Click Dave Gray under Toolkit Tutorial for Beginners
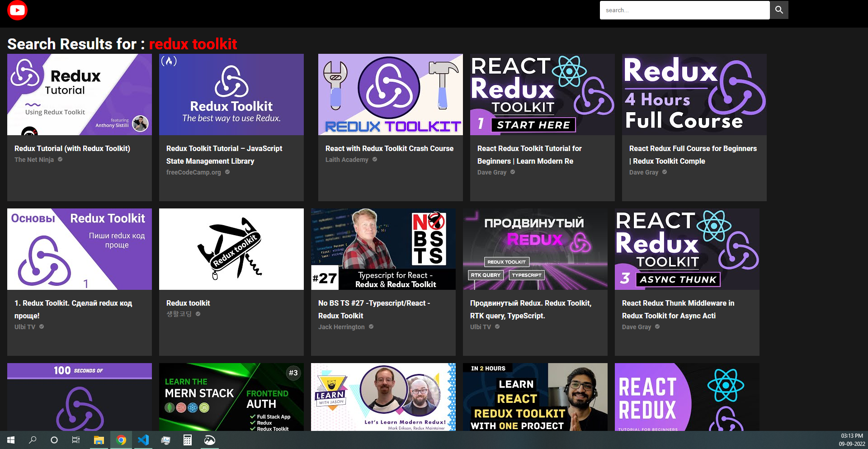The image size is (868, 449). (492, 172)
